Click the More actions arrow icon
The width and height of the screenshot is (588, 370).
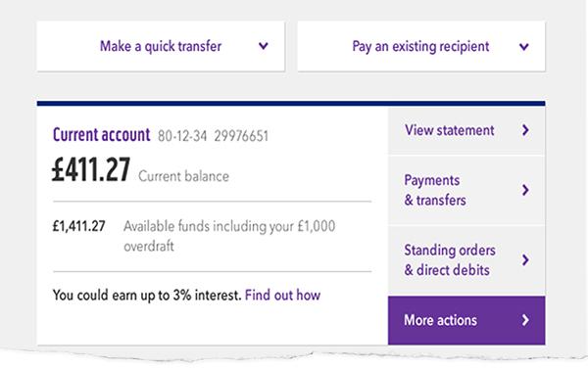pyautogui.click(x=525, y=320)
